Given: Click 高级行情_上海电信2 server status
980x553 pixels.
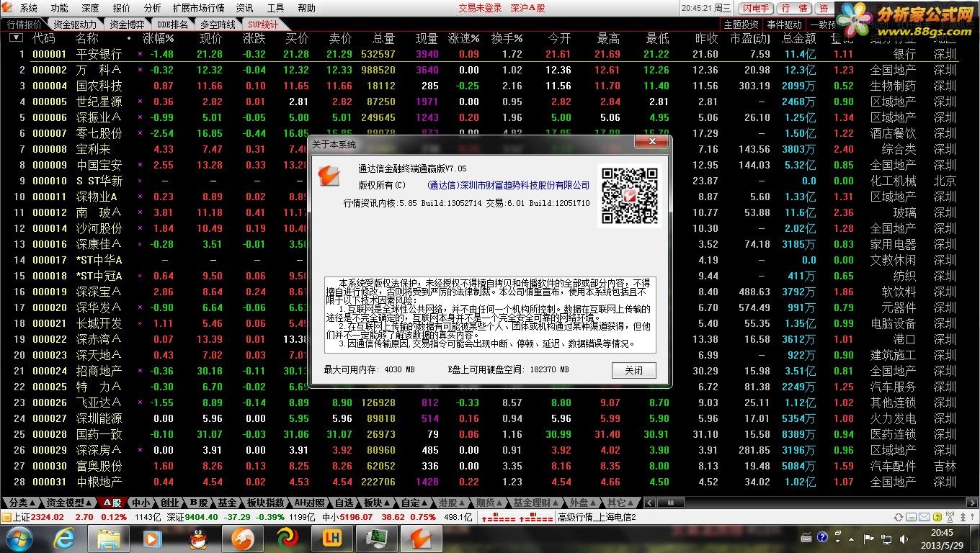Looking at the screenshot, I should click(x=597, y=517).
